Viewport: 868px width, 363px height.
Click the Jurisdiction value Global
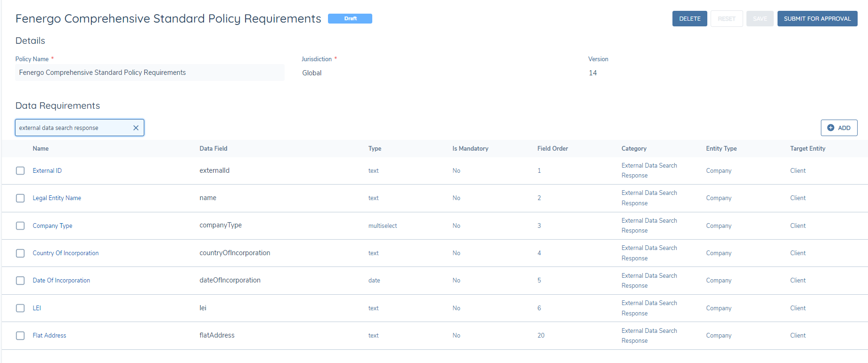(x=312, y=73)
